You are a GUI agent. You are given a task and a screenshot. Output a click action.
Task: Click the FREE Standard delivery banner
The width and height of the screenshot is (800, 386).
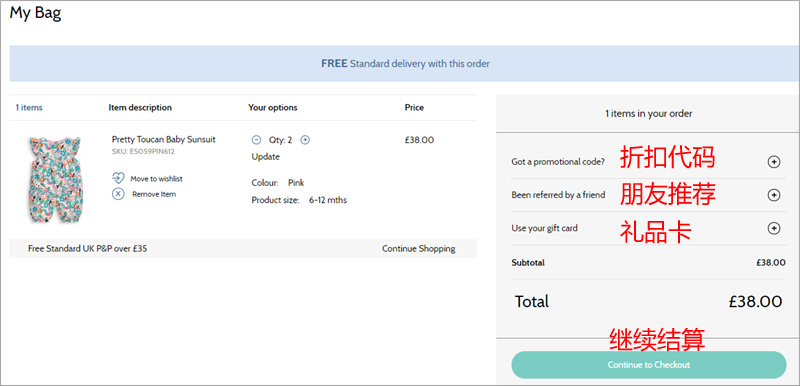coord(405,64)
